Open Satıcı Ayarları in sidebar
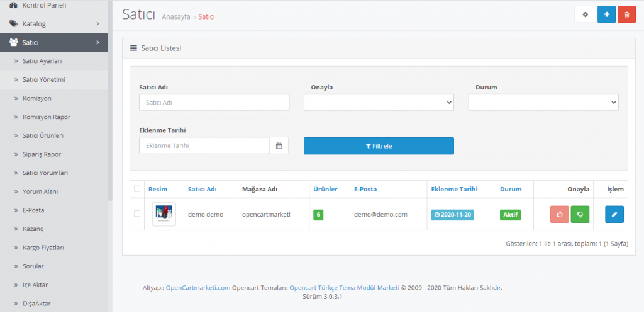The height and width of the screenshot is (313, 644). (42, 61)
